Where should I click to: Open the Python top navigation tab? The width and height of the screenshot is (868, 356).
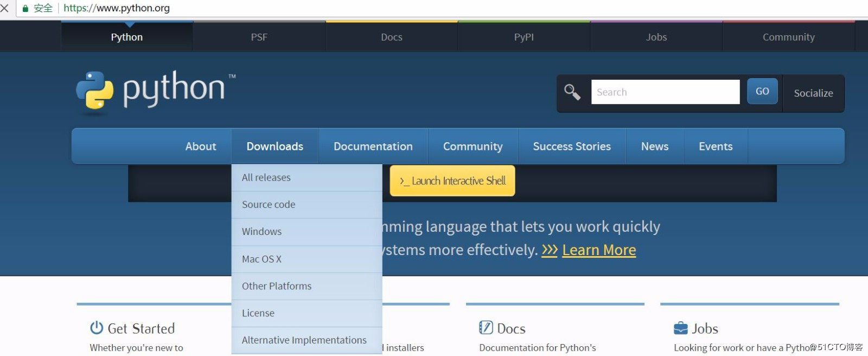[127, 37]
